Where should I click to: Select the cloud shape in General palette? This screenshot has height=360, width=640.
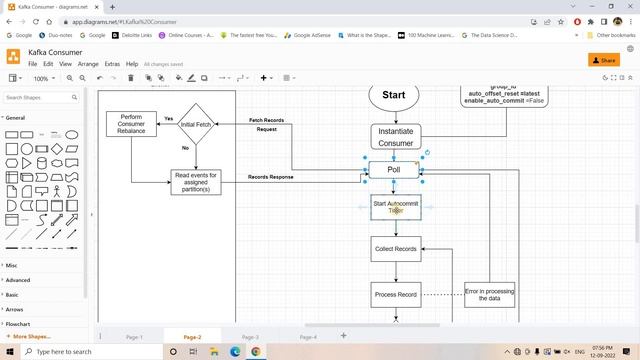(57, 163)
